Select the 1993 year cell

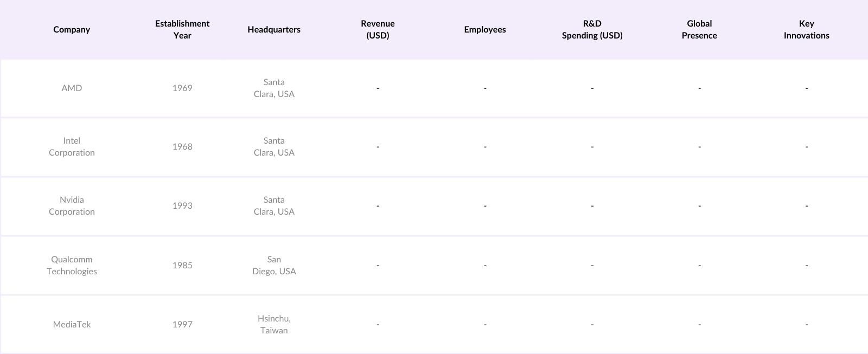(182, 205)
